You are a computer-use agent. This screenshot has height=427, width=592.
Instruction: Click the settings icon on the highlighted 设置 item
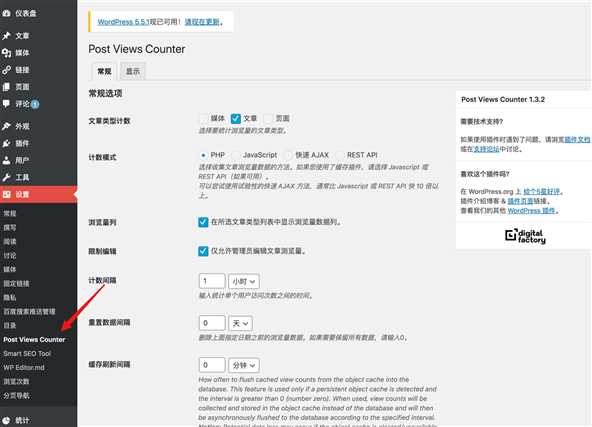(x=6, y=194)
